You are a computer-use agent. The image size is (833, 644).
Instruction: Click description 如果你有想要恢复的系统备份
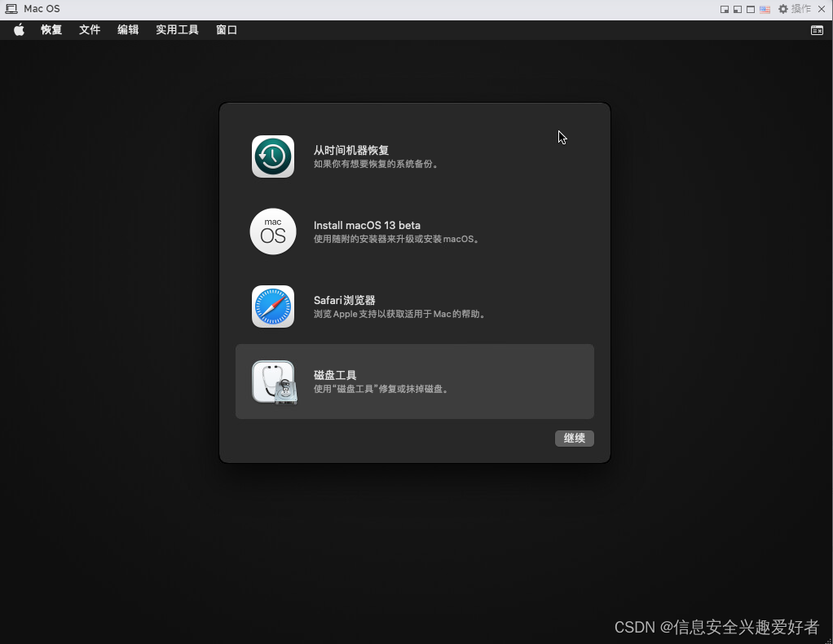[x=376, y=164]
